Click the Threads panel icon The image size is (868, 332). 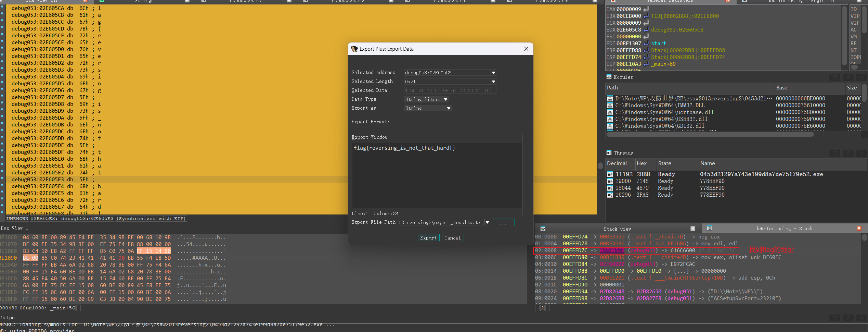[x=609, y=153]
